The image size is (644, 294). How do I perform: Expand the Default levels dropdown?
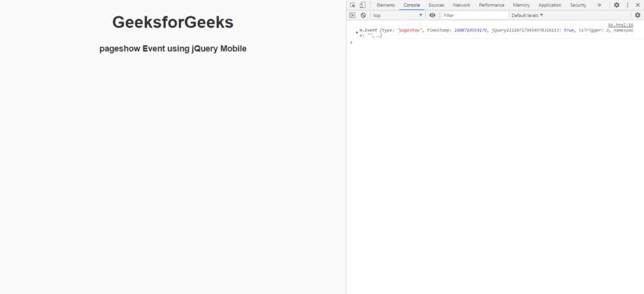527,15
